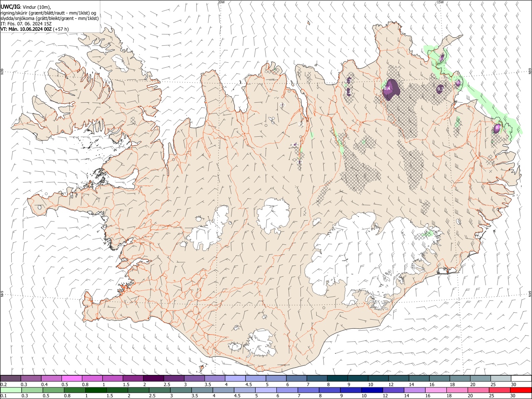This screenshot has height=399, width=532.
Task: Click the '0.2' label under upper legend
Action: click(3, 384)
